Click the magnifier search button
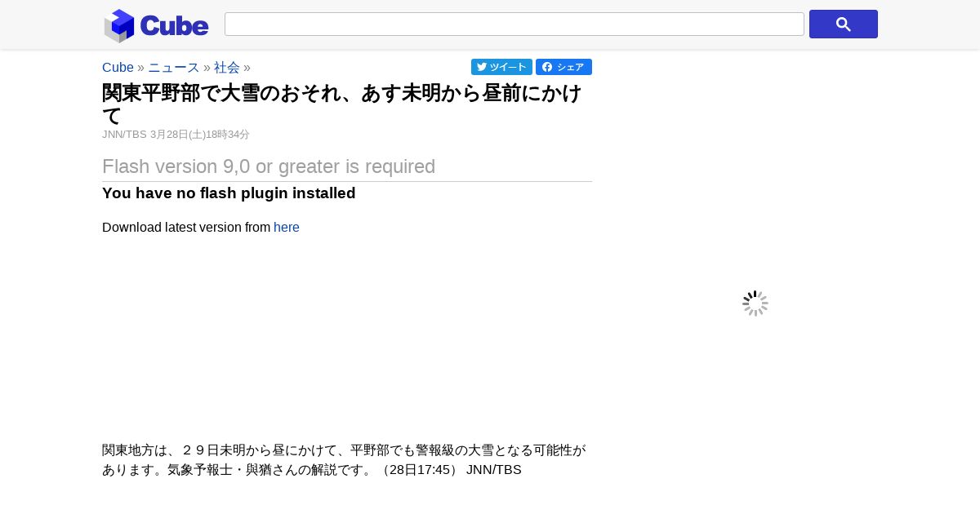 [843, 24]
